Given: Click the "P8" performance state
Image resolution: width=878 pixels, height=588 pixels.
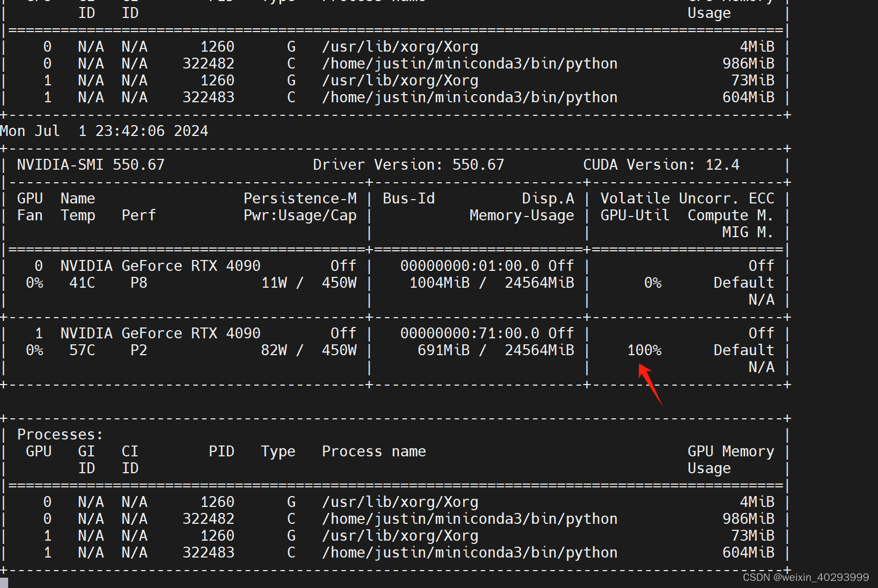Looking at the screenshot, I should 139,283.
